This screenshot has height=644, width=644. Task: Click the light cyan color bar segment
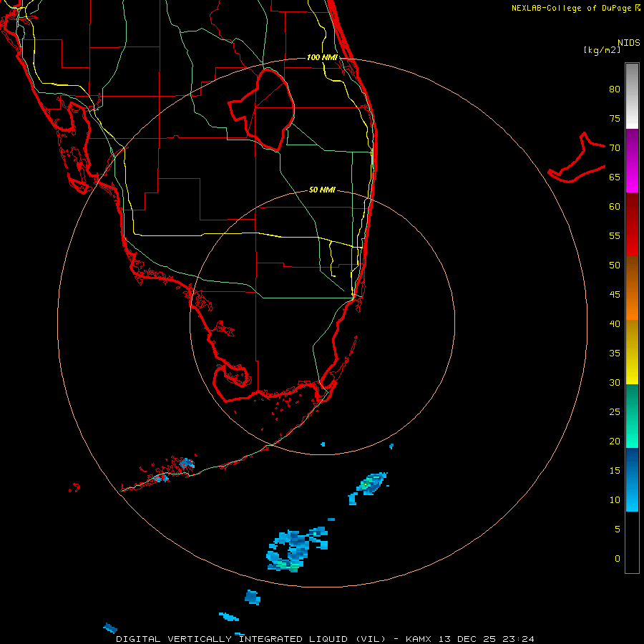[x=632, y=496]
